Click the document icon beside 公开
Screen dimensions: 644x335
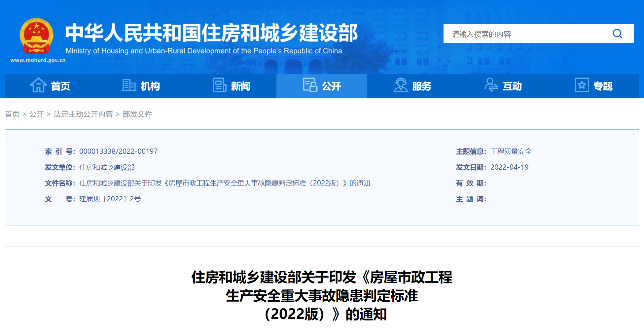[310, 85]
